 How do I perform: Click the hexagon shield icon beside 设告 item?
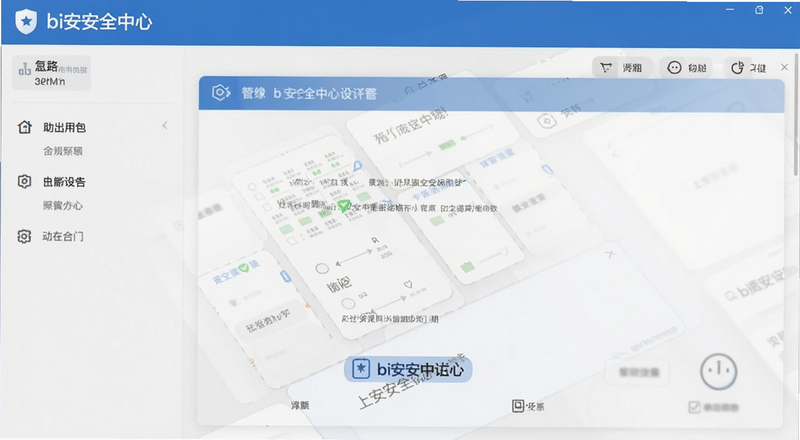(24, 181)
